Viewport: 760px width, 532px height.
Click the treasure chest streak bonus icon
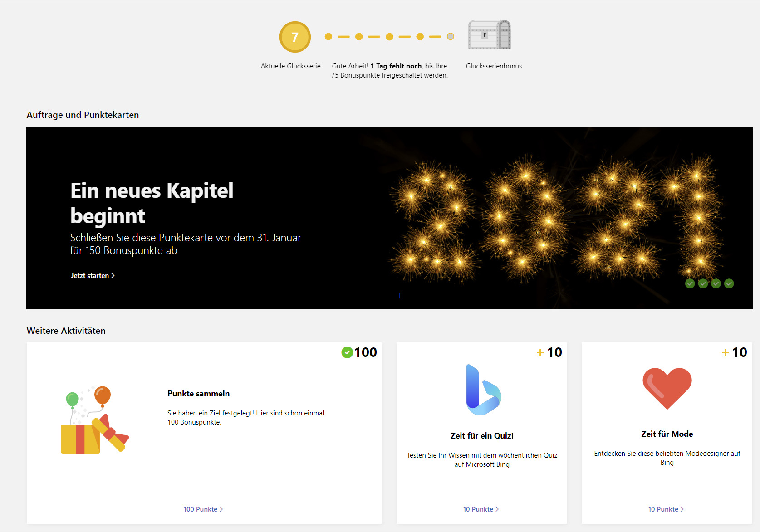coord(489,35)
